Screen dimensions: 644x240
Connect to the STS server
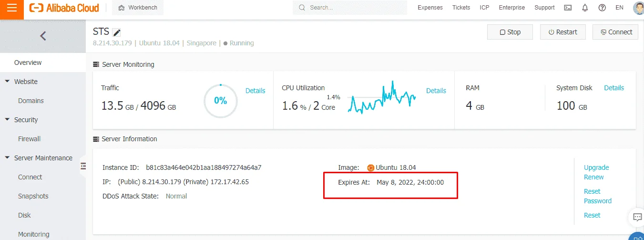(x=615, y=32)
